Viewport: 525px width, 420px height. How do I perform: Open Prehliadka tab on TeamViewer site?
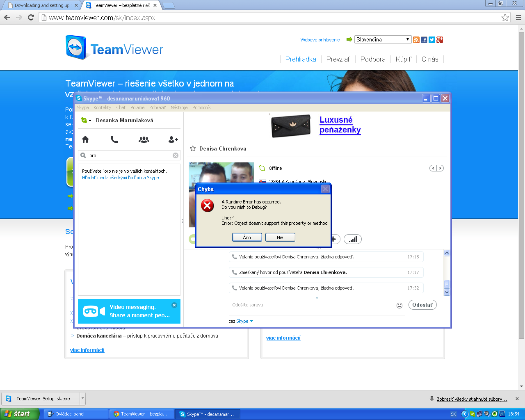point(301,59)
